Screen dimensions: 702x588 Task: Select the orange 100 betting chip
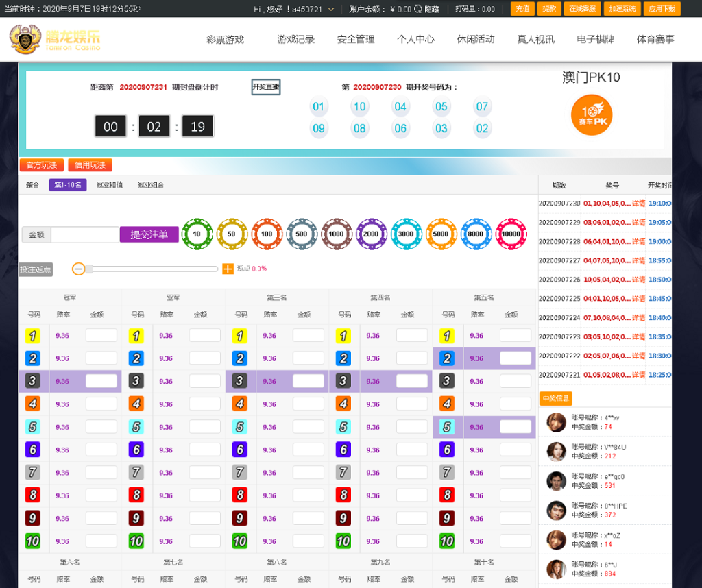click(x=267, y=234)
